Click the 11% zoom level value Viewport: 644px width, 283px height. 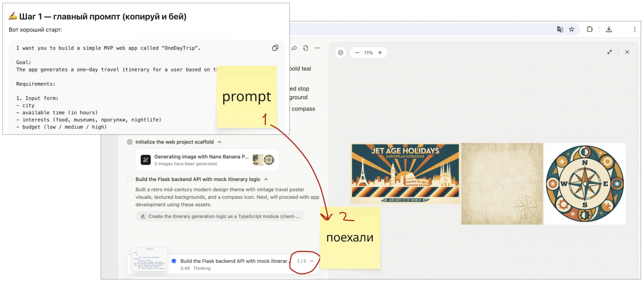(x=368, y=53)
